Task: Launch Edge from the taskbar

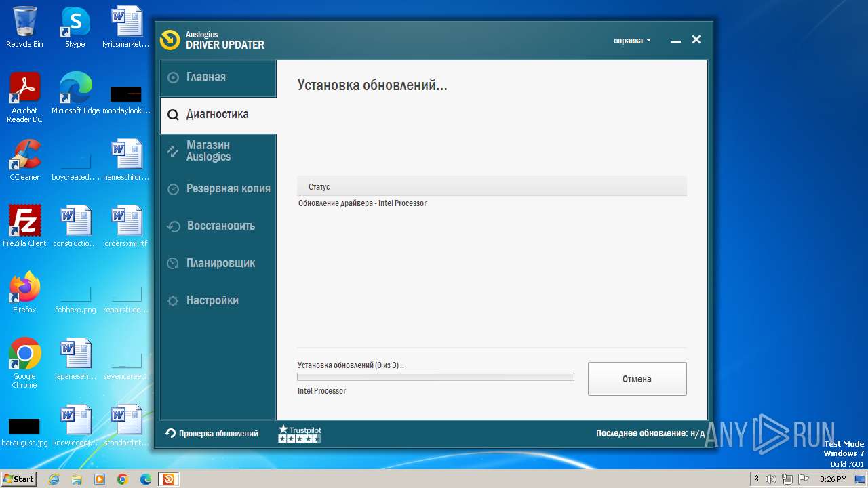Action: (146, 479)
